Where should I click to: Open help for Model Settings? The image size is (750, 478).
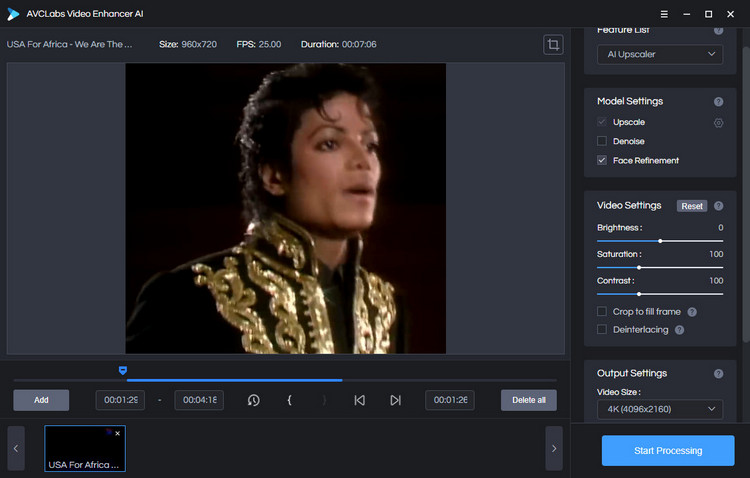point(718,101)
